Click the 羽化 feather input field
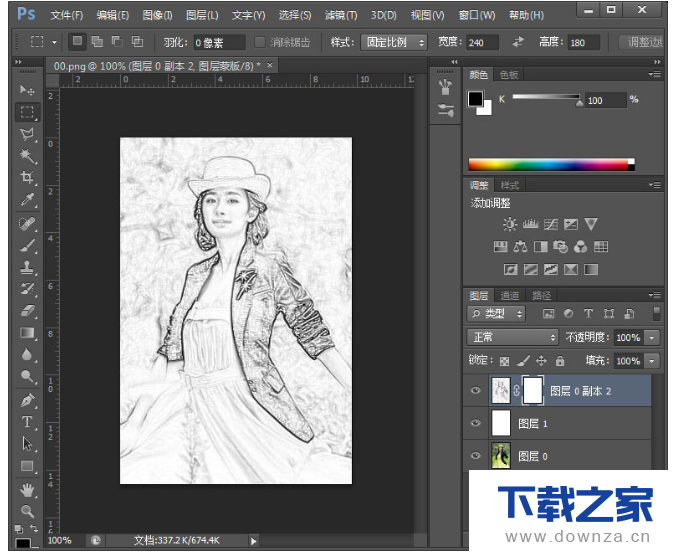The image size is (679, 555). coord(219,42)
